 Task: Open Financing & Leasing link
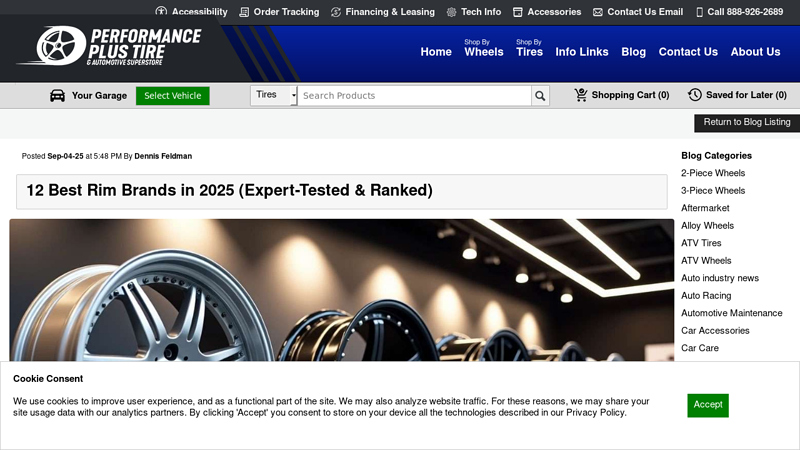pyautogui.click(x=390, y=12)
